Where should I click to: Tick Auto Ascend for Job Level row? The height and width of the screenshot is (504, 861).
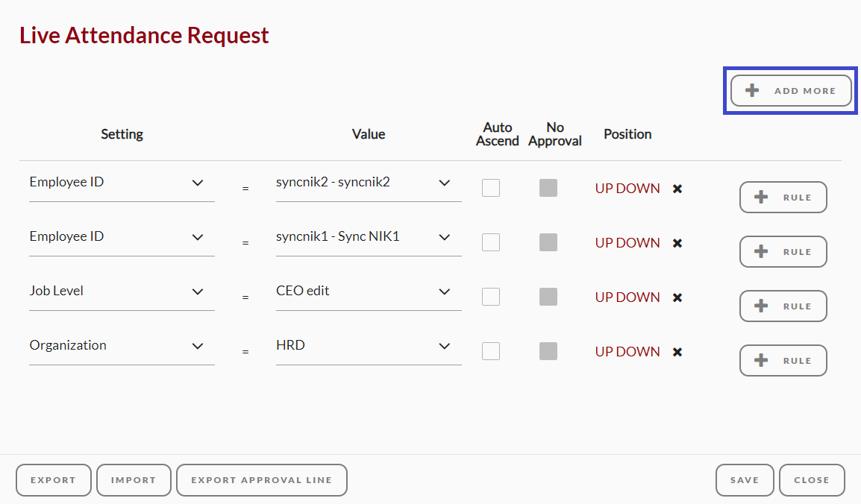491,297
